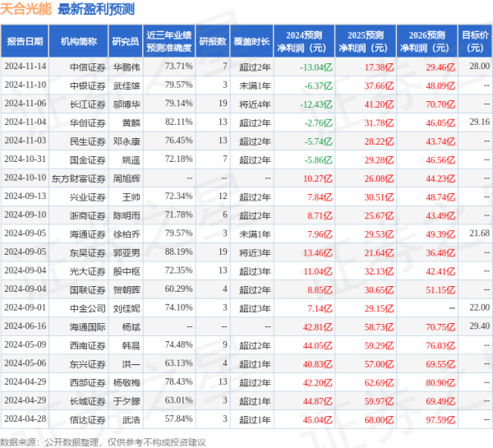The image size is (493, 448).
Task: Click the 最新盈利预测 heading
Action: pos(96,9)
